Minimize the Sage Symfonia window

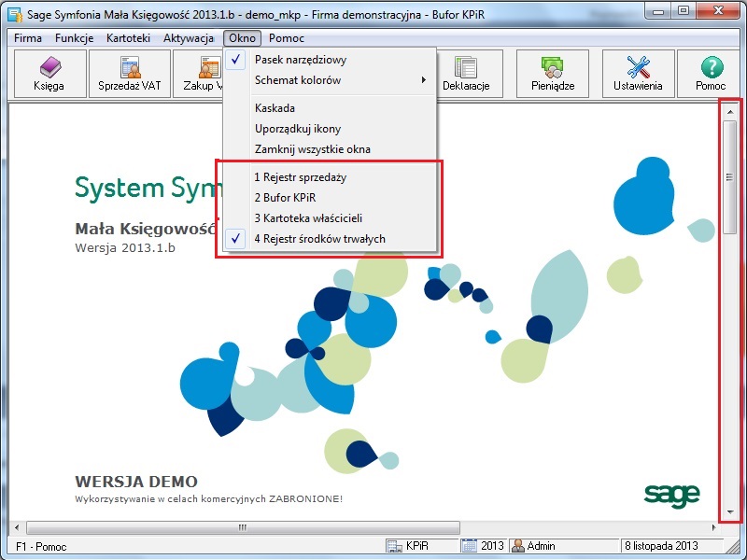659,11
